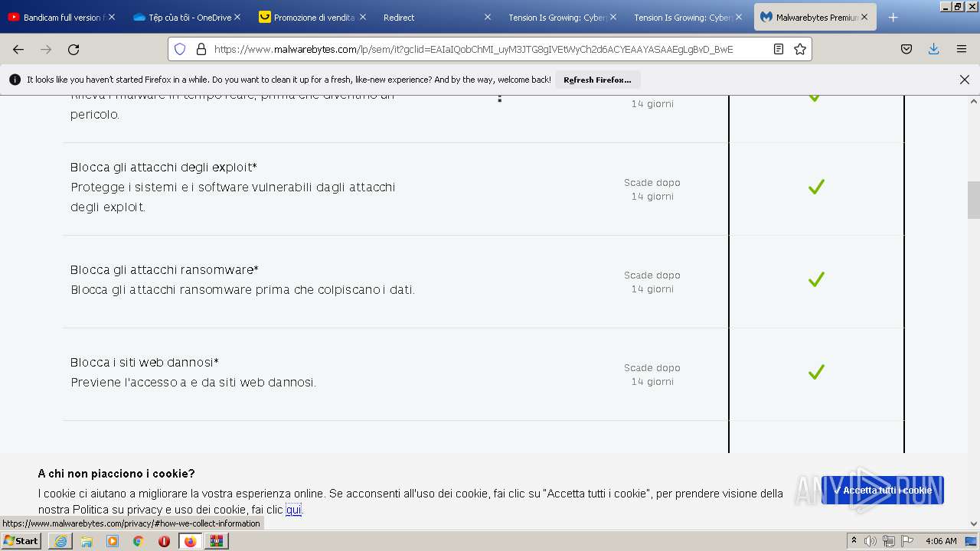This screenshot has height=551, width=980.
Task: Switch to the Redirect tab
Action: pos(436,17)
